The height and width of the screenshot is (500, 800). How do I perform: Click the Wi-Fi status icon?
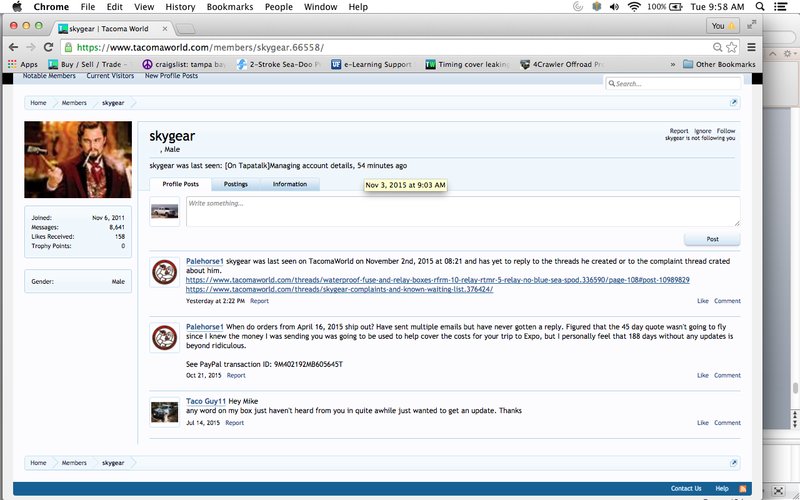(634, 7)
